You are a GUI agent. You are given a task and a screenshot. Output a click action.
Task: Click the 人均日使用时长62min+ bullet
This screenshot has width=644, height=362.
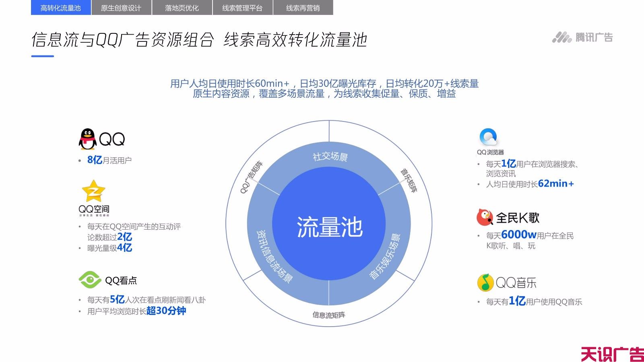(530, 184)
